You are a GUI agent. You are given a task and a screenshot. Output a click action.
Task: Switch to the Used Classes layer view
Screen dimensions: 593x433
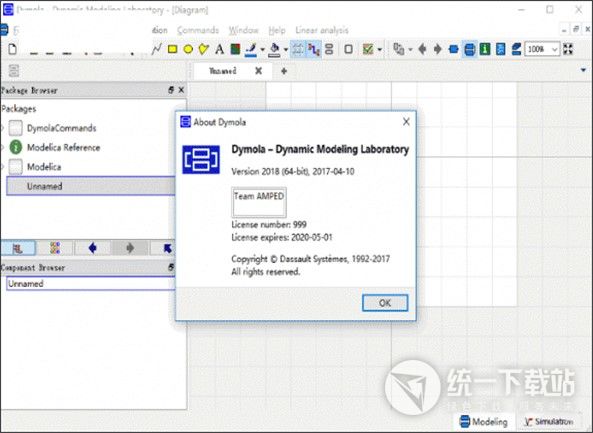point(516,49)
